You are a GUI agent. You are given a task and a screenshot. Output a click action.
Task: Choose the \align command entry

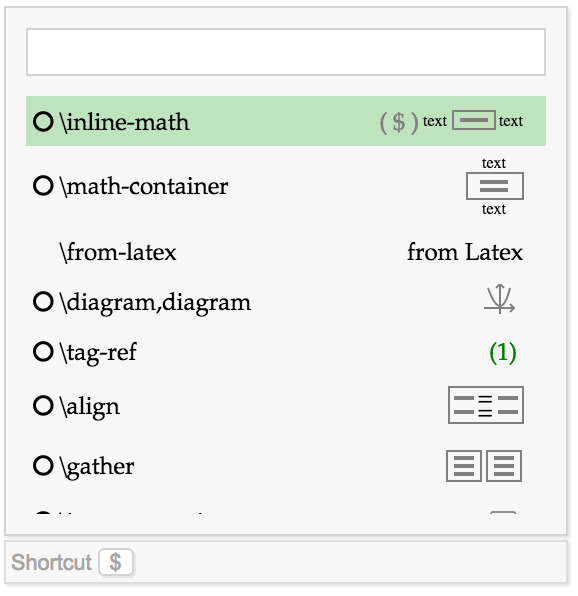coord(286,405)
